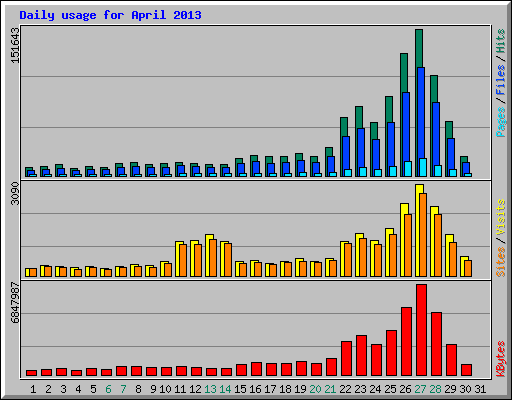512x400 pixels.
Task: Click the green hits bar for day 26
Action: coord(404,73)
